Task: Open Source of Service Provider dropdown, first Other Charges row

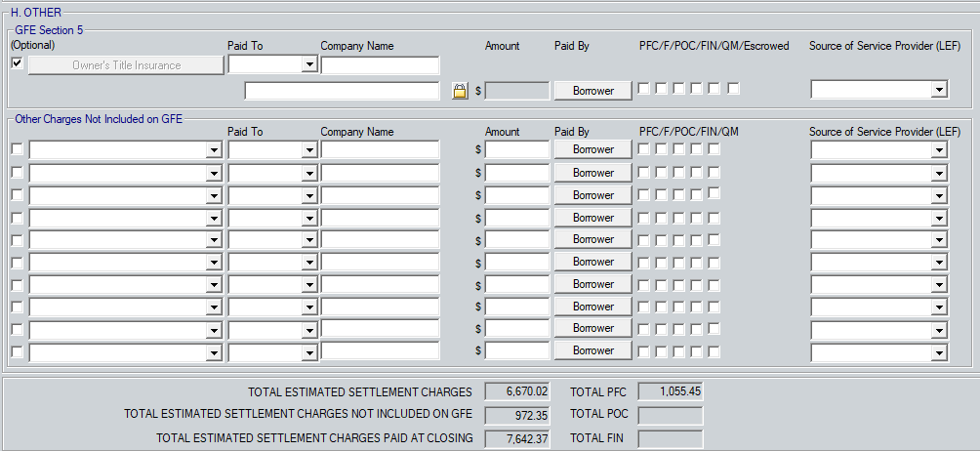Action: click(939, 150)
